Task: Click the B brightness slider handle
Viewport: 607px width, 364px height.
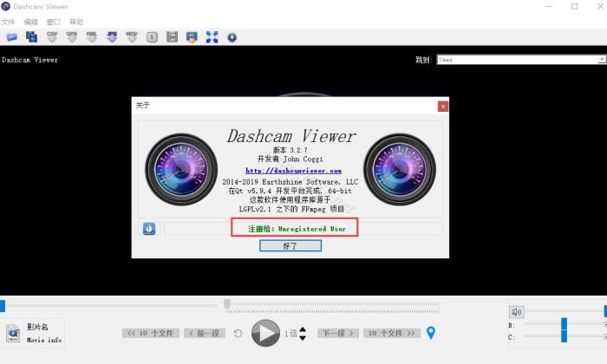Action: point(564,324)
